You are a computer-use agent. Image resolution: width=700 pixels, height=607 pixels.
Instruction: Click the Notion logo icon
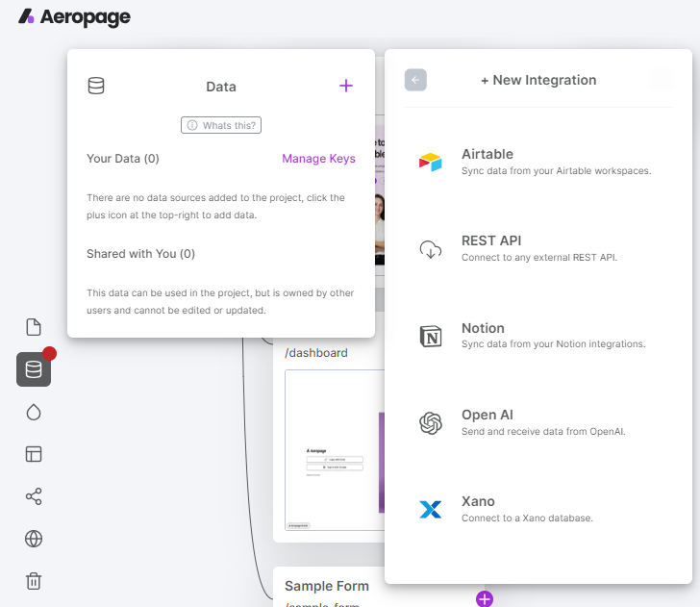(x=431, y=336)
